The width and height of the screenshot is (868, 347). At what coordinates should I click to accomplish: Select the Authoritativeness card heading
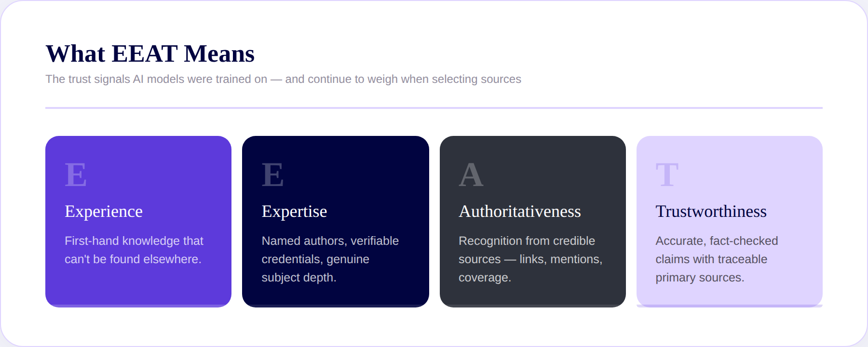[x=520, y=212]
